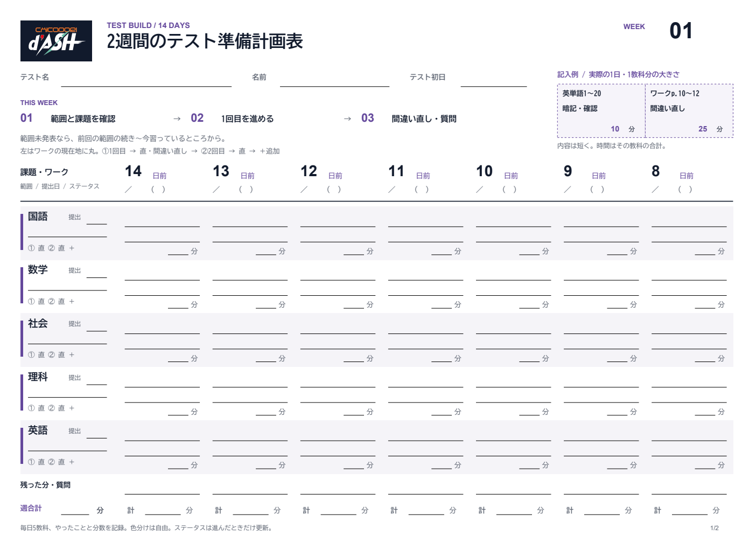Click the 数学 subject label

pyautogui.click(x=38, y=270)
